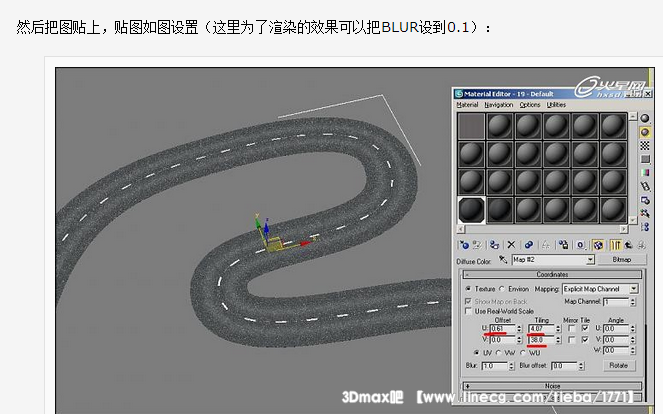Toggle the checkered Background icon
Screen dimensions: 663x414
point(645,145)
